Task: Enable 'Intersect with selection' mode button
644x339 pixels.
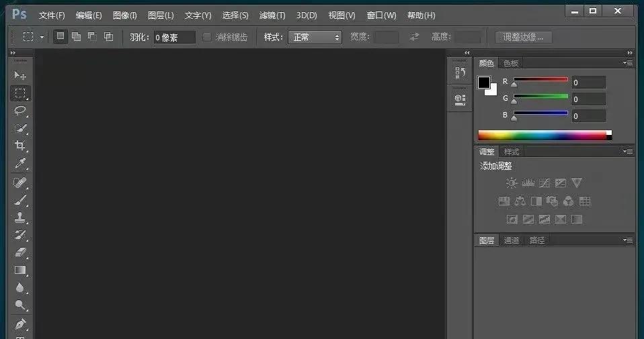Action: [108, 37]
